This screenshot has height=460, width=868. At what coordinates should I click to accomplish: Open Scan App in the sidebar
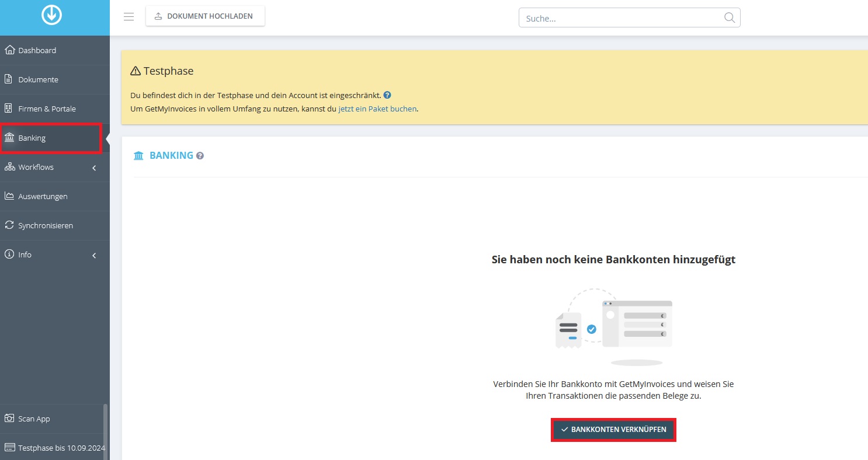coord(53,419)
